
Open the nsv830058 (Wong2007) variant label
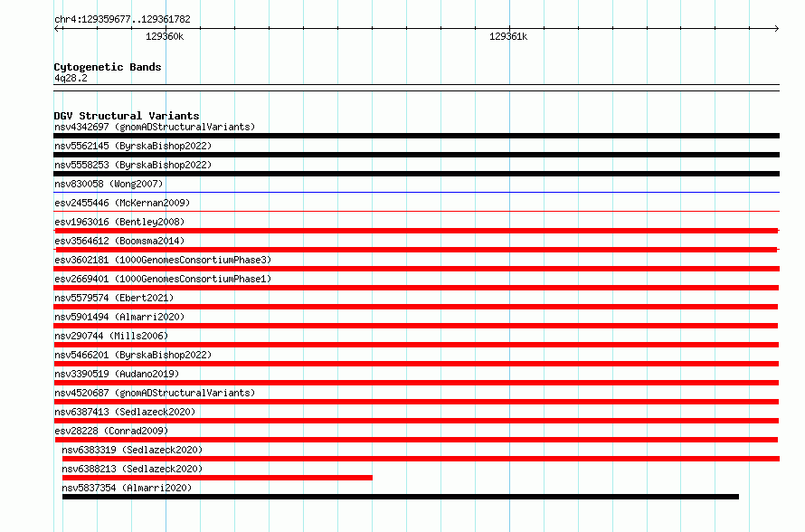109,184
